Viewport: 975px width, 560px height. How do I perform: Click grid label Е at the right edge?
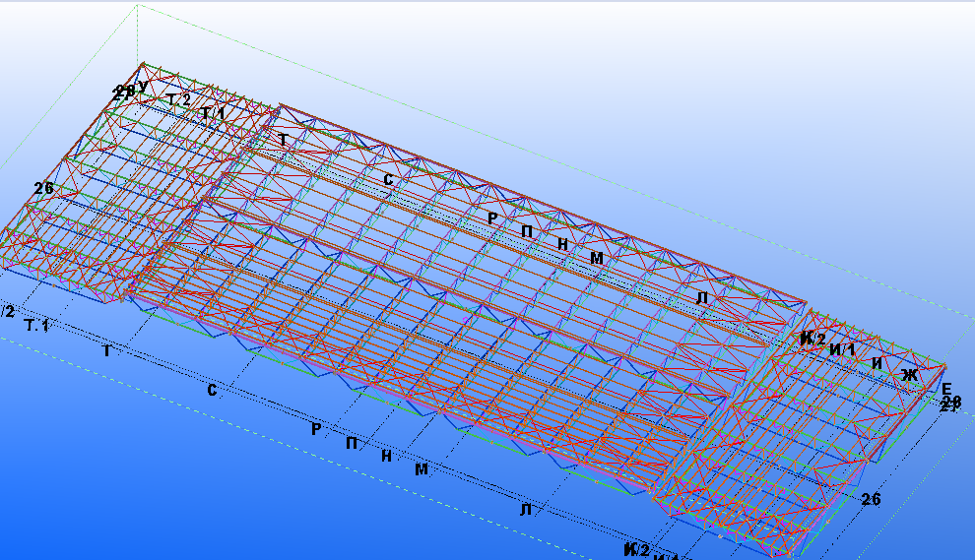(x=946, y=388)
